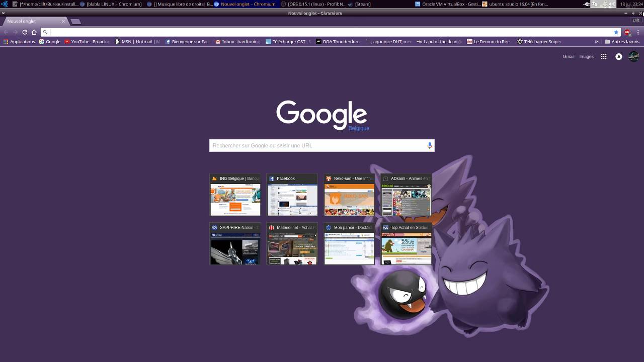
Task: Open the Google bookmark
Action: [x=50, y=42]
